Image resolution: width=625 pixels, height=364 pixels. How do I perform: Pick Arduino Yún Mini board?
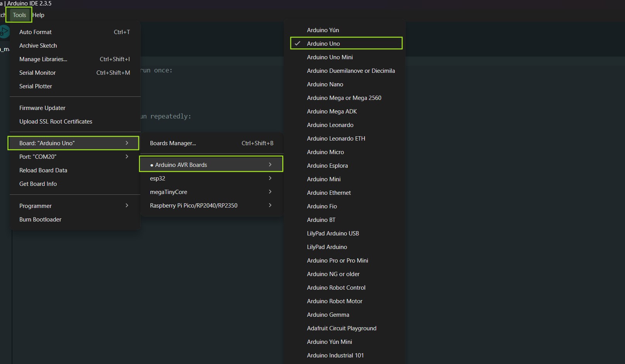tap(345, 342)
